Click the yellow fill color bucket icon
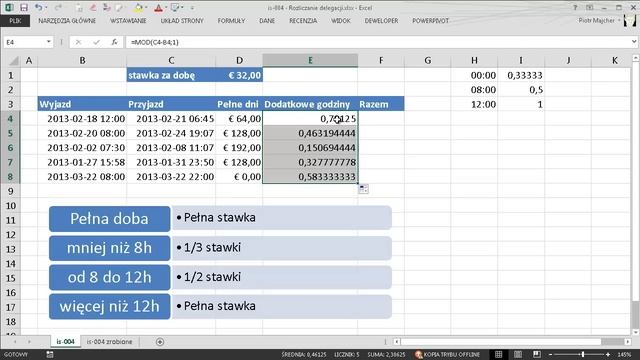The image size is (640, 360). point(138,8)
